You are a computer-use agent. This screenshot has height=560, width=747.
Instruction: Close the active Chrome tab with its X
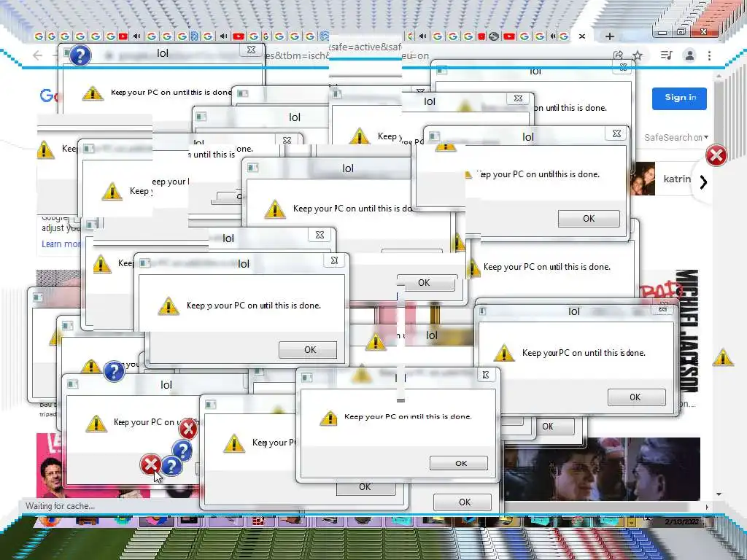[581, 36]
